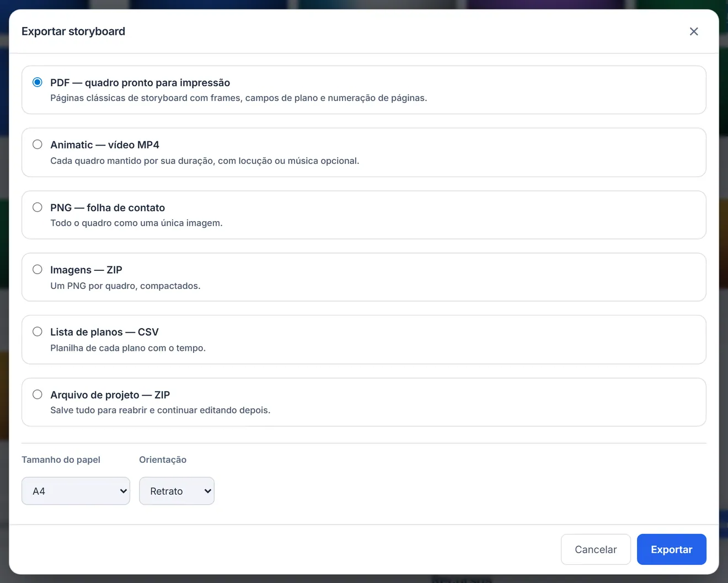This screenshot has width=728, height=583.
Task: Click the blue Exportar button
Action: pos(672,549)
